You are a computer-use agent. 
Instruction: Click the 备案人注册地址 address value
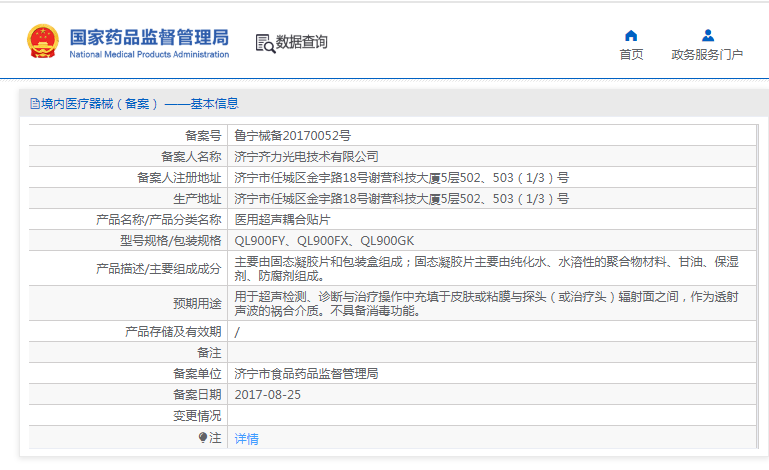pyautogui.click(x=402, y=178)
